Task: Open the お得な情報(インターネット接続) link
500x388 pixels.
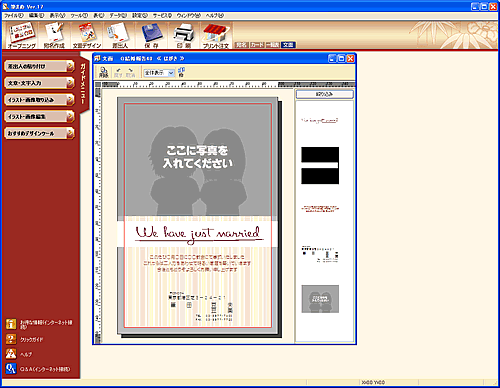Action: tap(46, 324)
